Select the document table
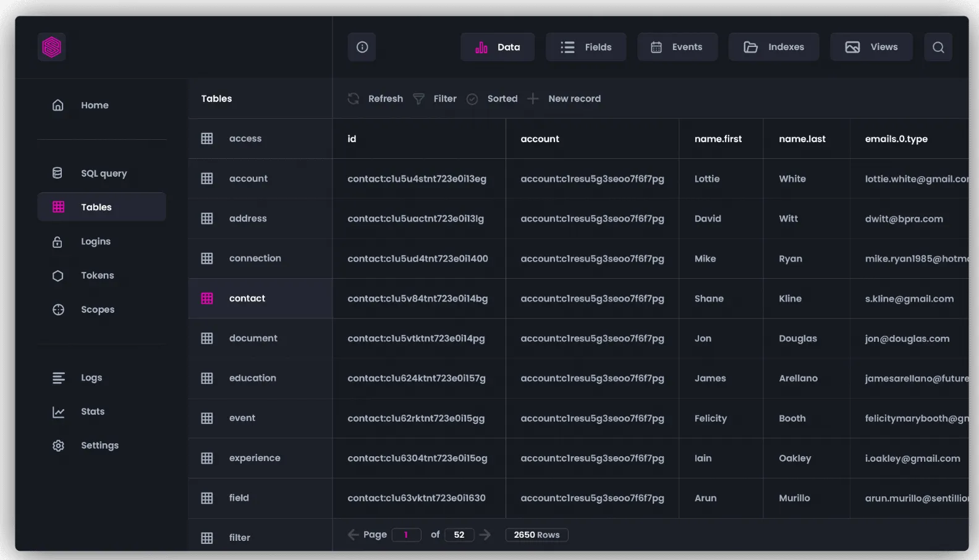The width and height of the screenshot is (979, 560). pos(253,338)
